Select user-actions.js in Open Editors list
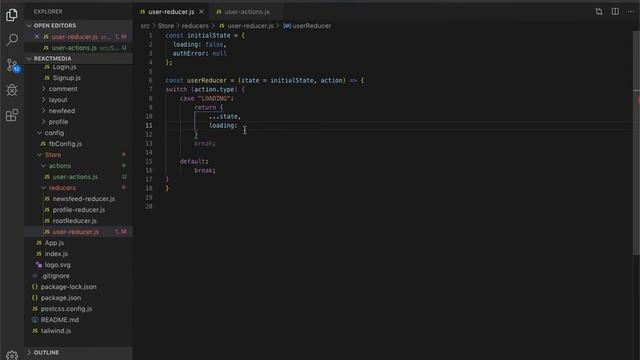Viewport: 640px width, 360px height. coord(74,48)
